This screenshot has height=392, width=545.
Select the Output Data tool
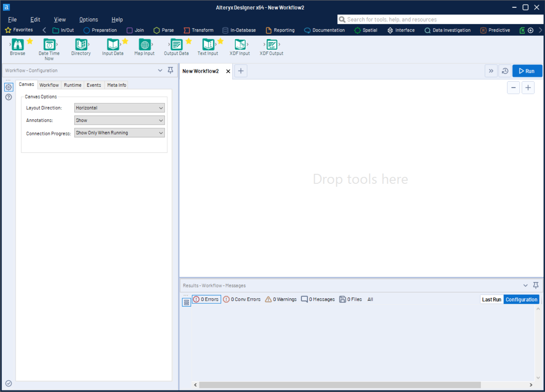click(x=176, y=45)
